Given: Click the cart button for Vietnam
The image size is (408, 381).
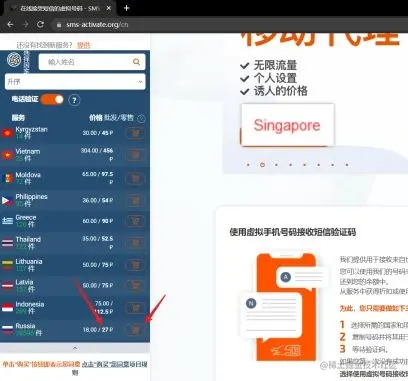Looking at the screenshot, I should 135,155.
